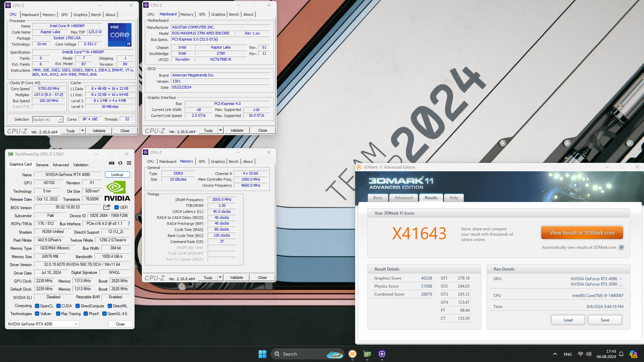The height and width of the screenshot is (362, 644).
Task: Switch to Bench tab in CPU-Z CPU window
Action: tap(96, 15)
